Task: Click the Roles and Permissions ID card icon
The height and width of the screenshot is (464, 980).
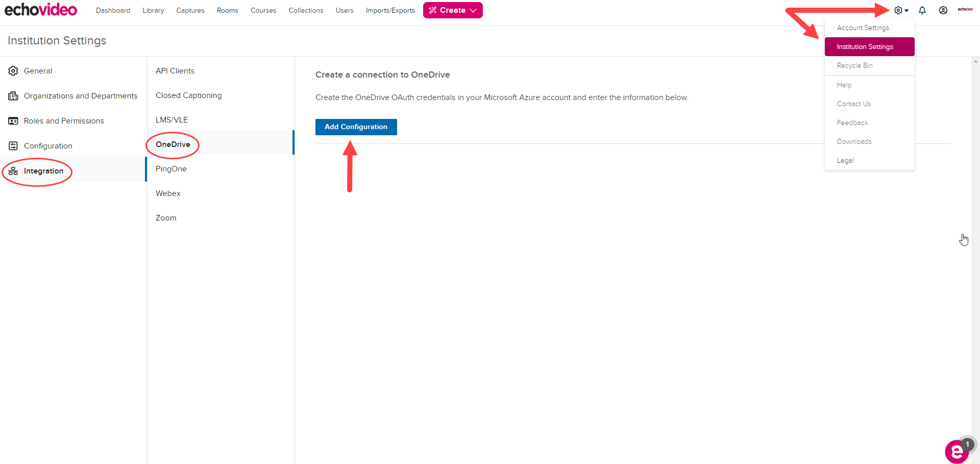Action: tap(13, 121)
